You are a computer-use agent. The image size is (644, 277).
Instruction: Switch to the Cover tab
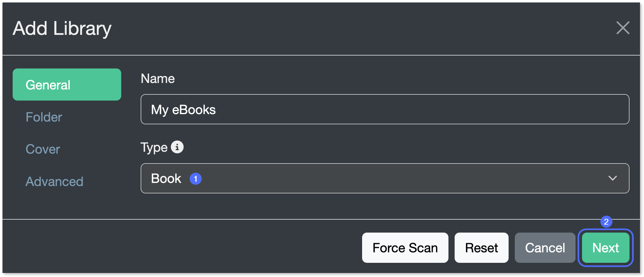coord(43,149)
